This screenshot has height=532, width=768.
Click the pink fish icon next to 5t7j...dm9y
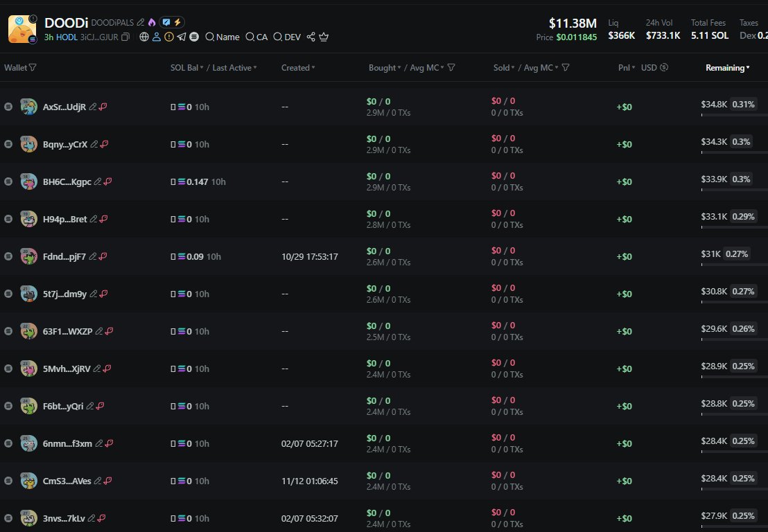pyautogui.click(x=103, y=294)
